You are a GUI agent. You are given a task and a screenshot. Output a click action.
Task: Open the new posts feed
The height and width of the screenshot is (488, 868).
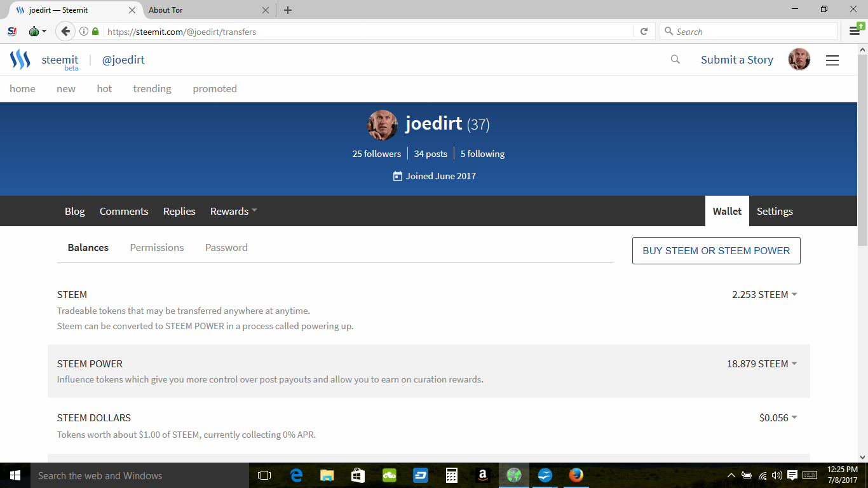(x=66, y=89)
